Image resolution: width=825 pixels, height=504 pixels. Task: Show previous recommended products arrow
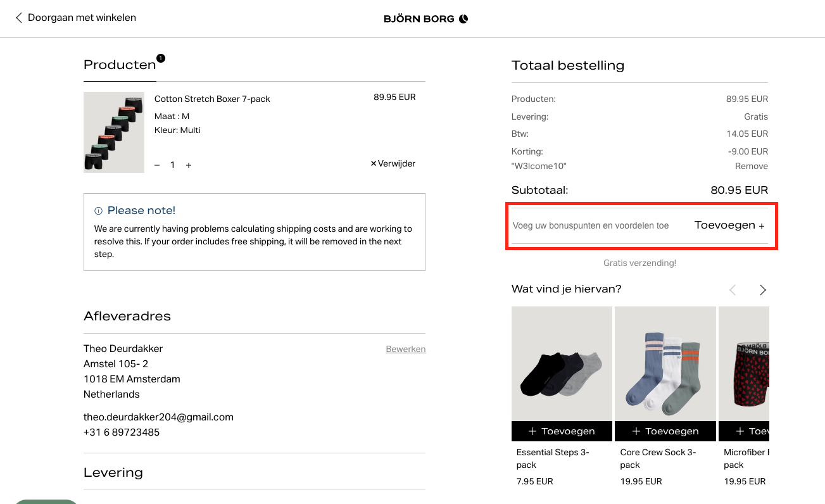[733, 290]
